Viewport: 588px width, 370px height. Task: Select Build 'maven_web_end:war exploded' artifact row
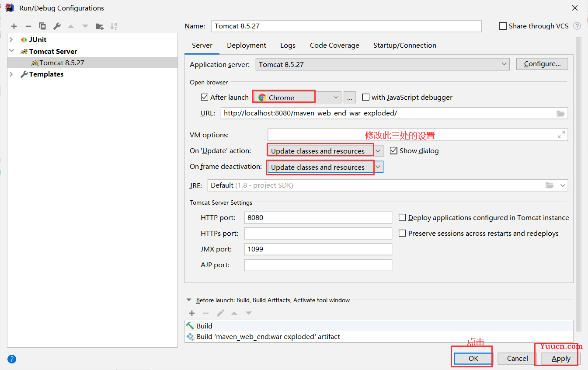click(379, 336)
